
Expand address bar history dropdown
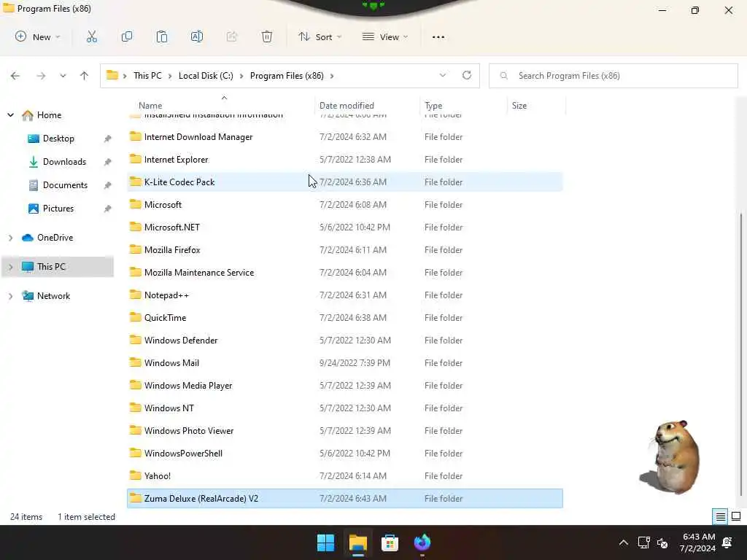pyautogui.click(x=443, y=75)
